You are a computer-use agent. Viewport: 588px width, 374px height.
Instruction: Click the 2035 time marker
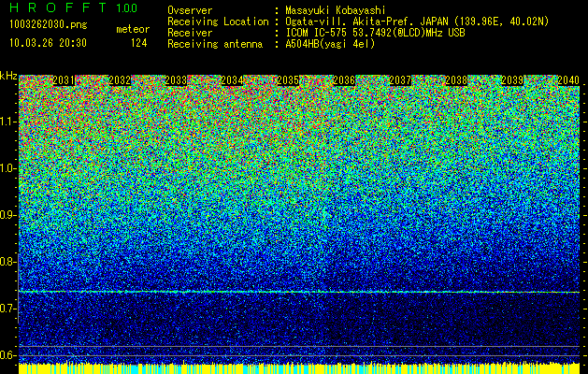[288, 80]
